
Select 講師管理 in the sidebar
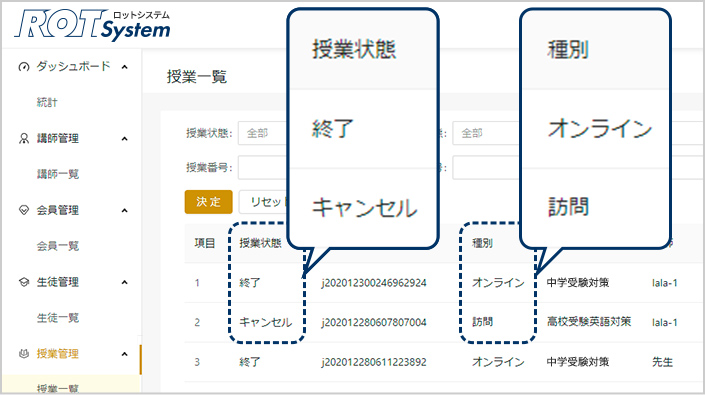click(x=58, y=138)
